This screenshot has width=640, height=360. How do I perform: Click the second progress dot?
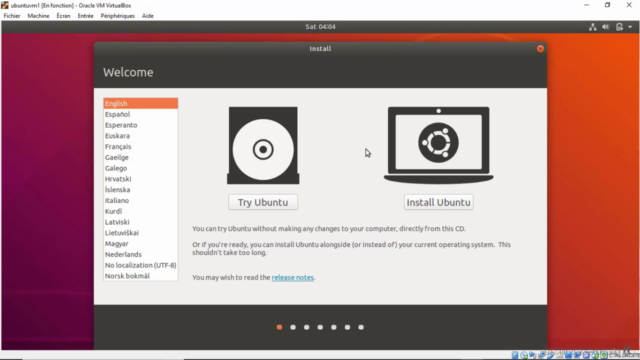click(293, 327)
